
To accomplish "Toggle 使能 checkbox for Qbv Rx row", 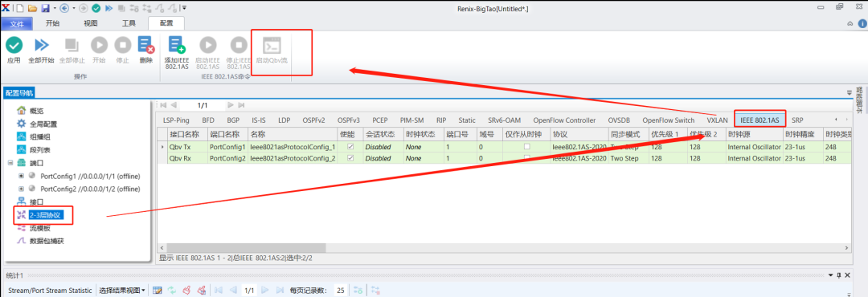I will coord(350,158).
